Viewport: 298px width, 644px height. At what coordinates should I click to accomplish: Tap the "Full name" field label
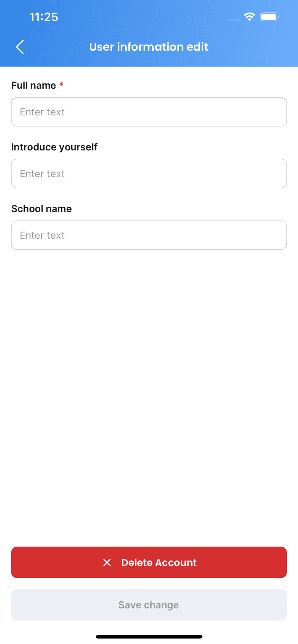33,86
